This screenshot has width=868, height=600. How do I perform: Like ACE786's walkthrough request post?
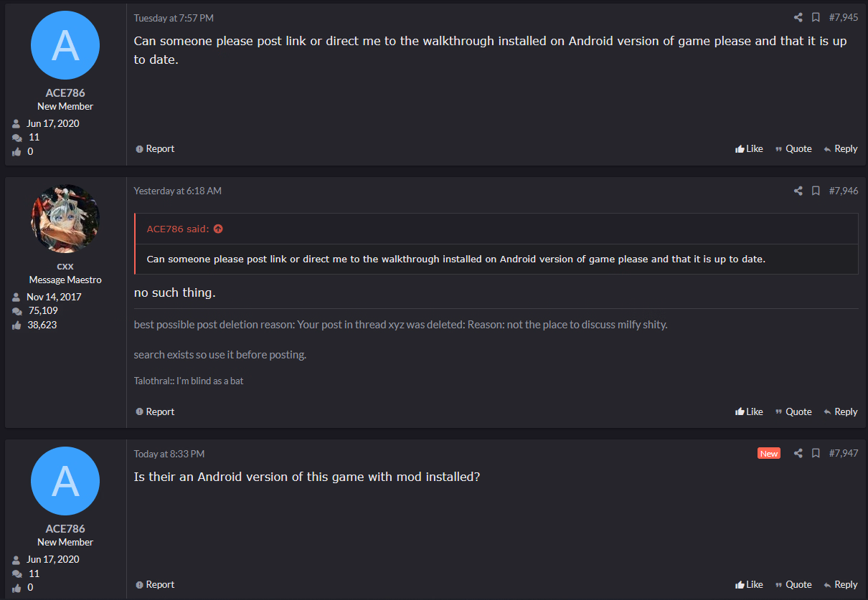749,149
